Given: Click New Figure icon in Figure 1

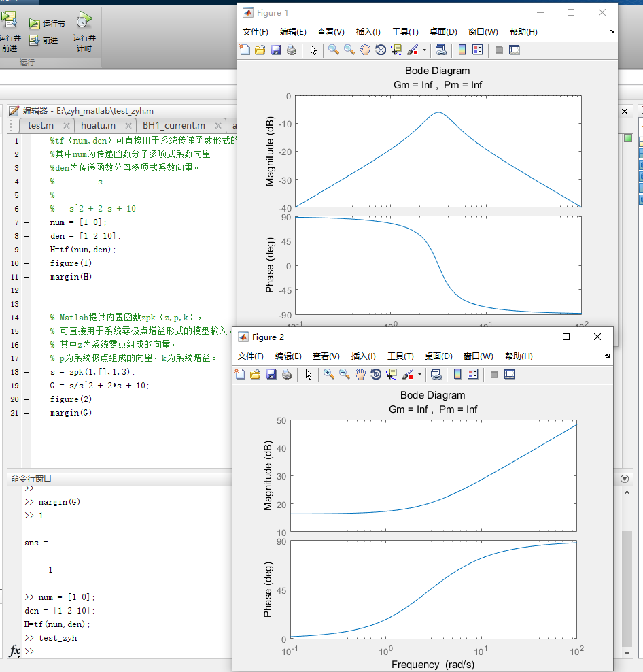Looking at the screenshot, I should [245, 50].
